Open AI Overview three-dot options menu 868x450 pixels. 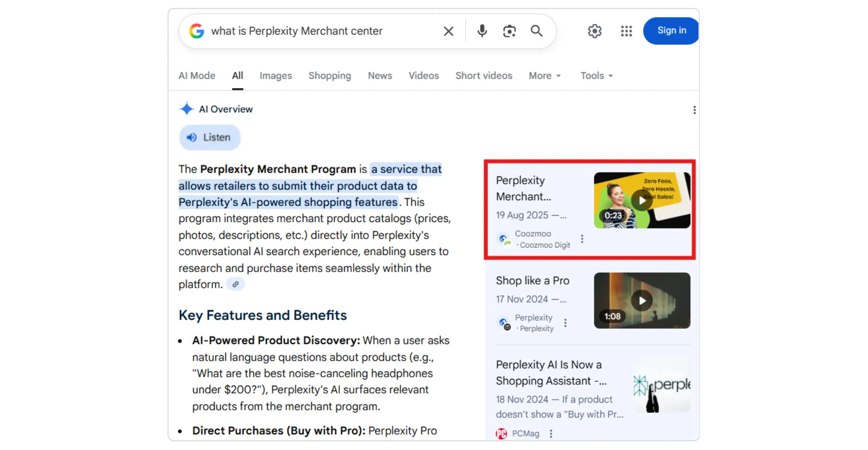point(694,110)
